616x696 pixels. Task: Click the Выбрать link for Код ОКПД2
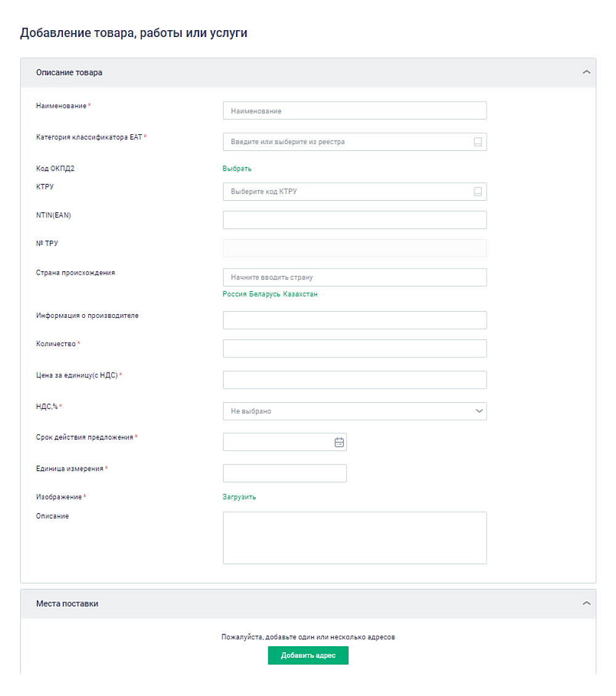[x=237, y=169]
